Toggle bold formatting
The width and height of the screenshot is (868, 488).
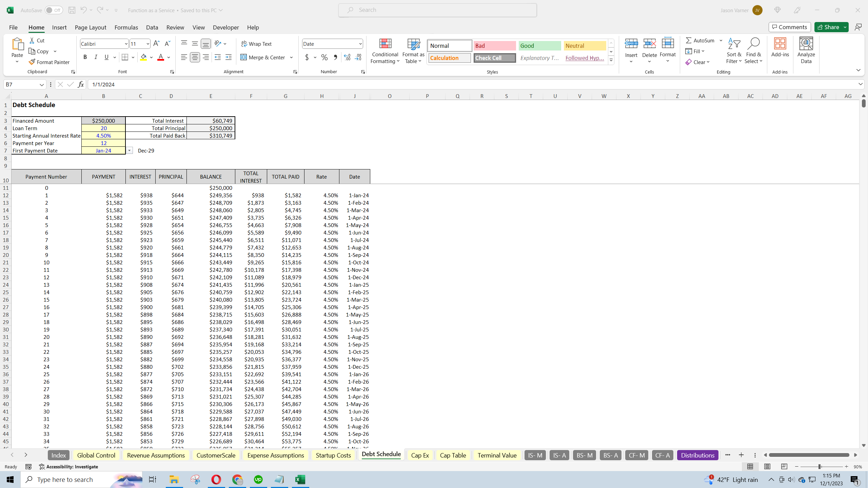click(x=85, y=57)
